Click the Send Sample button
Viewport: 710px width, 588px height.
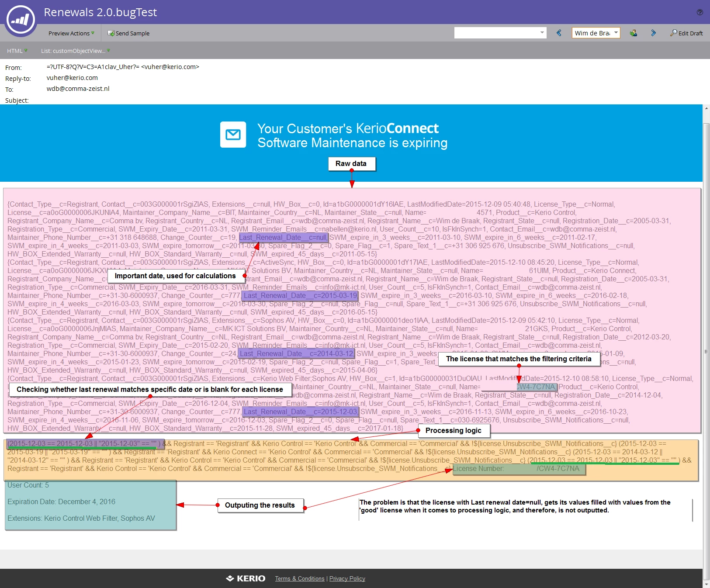129,33
